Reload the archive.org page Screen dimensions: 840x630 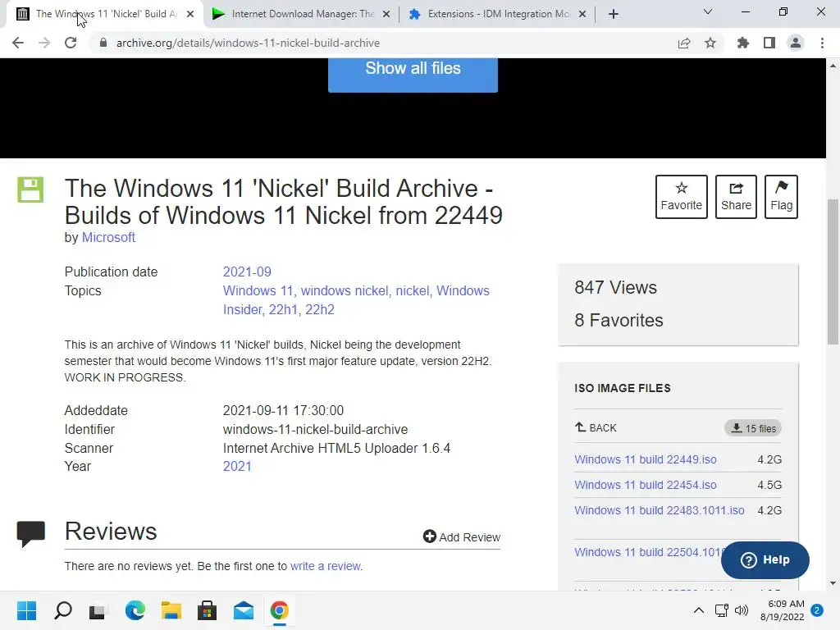tap(71, 43)
